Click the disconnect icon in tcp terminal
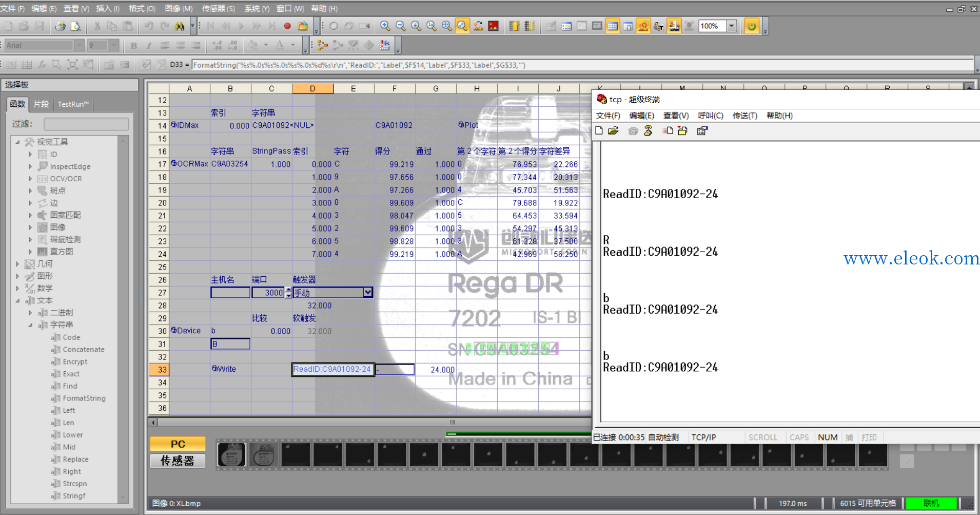The image size is (980, 515). (x=648, y=131)
